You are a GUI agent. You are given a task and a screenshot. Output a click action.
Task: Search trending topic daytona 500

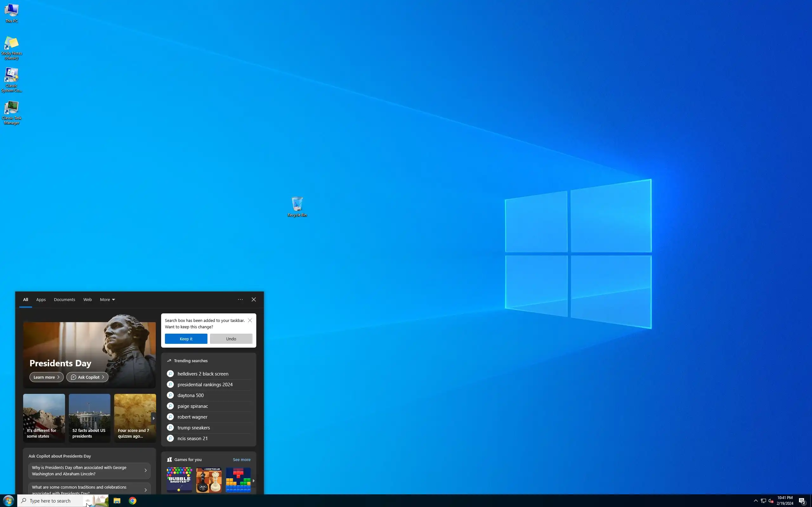191,395
